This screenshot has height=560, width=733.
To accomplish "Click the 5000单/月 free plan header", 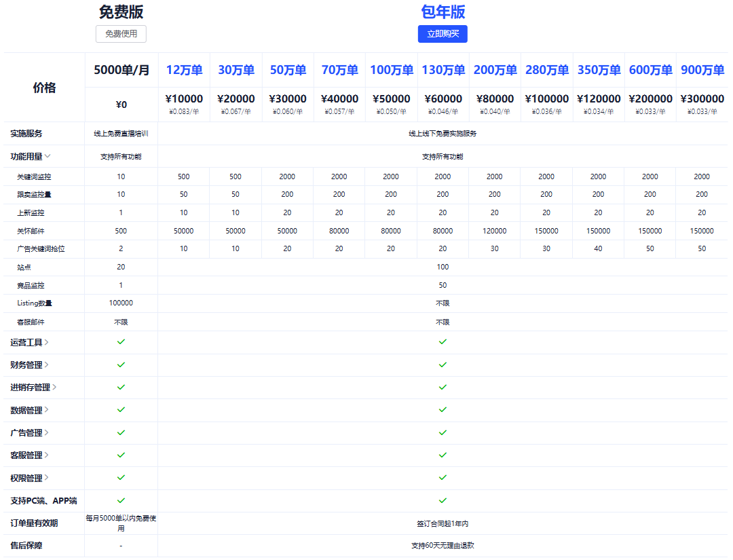I will 121,70.
